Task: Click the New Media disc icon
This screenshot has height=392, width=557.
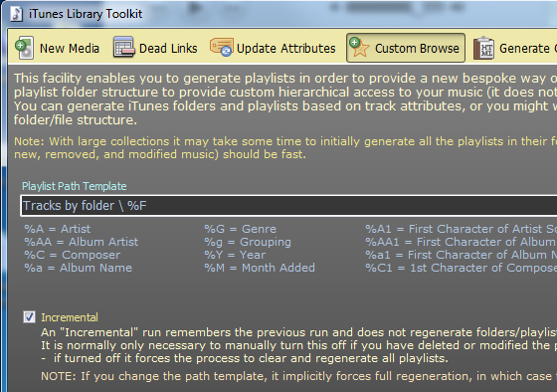Action: 24,48
